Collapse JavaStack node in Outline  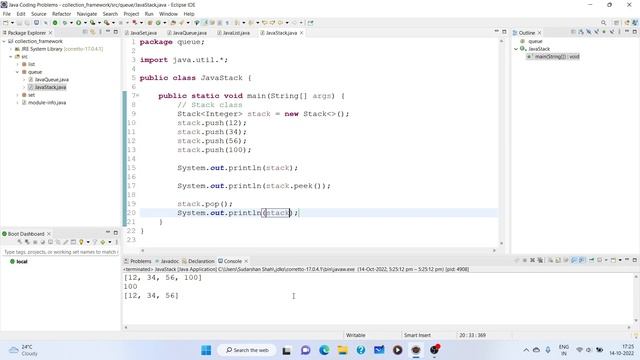click(x=516, y=49)
